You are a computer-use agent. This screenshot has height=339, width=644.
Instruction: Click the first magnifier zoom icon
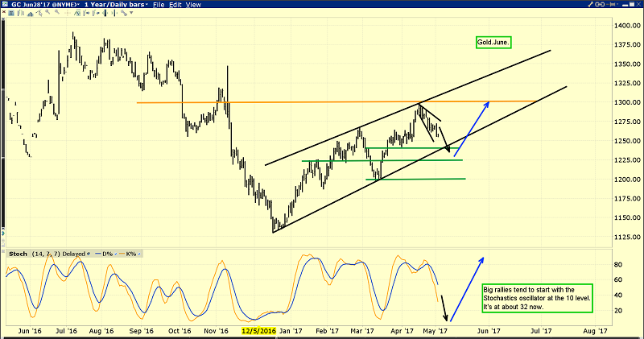click(47, 11)
